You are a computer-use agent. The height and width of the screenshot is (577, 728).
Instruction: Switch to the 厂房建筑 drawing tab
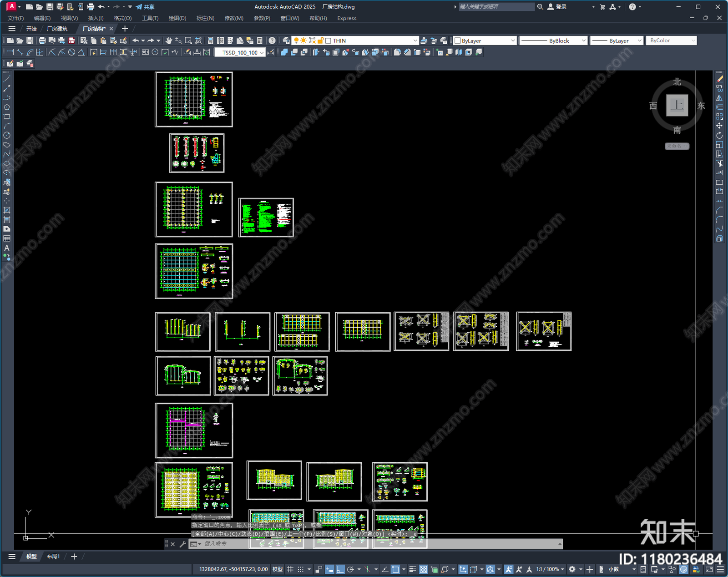(x=57, y=29)
